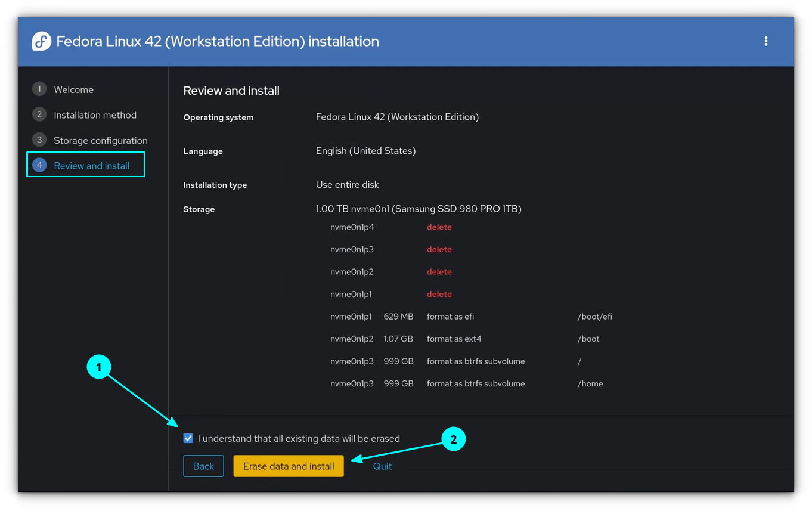Select the Storage label

pos(199,209)
